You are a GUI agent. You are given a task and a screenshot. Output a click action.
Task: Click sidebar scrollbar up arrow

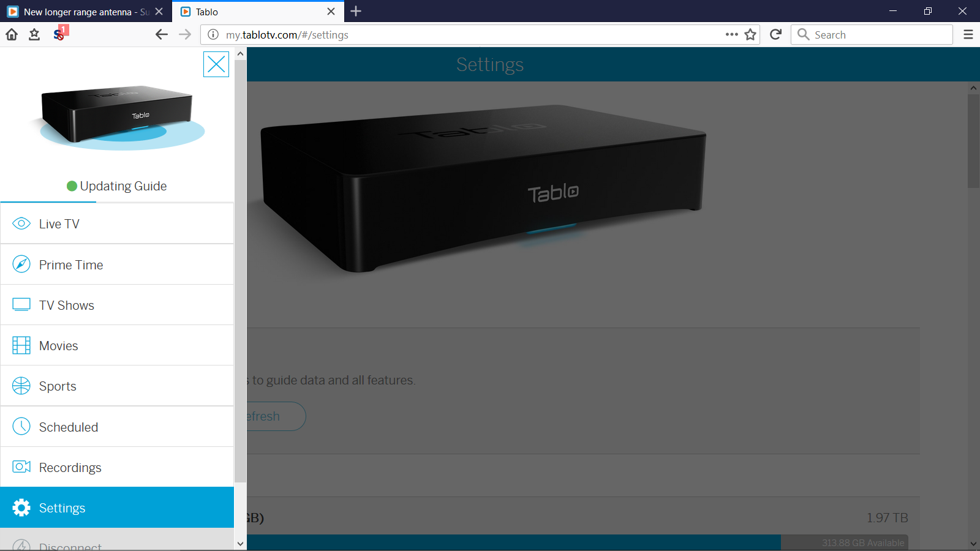click(x=240, y=54)
